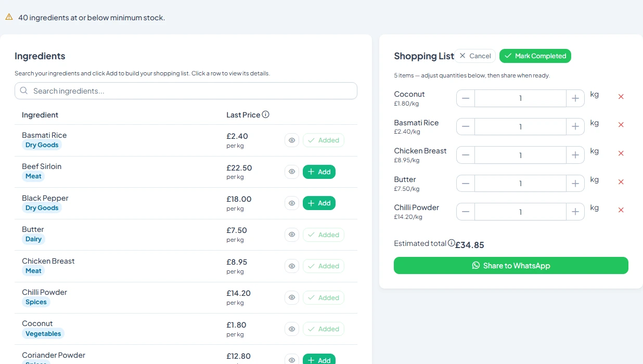Viewport: 643px width, 364px height.
Task: Edit Basmati Rice quantity field
Action: (520, 127)
